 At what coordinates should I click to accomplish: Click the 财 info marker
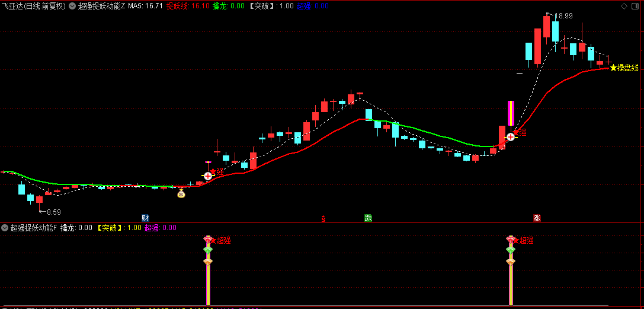[145, 218]
